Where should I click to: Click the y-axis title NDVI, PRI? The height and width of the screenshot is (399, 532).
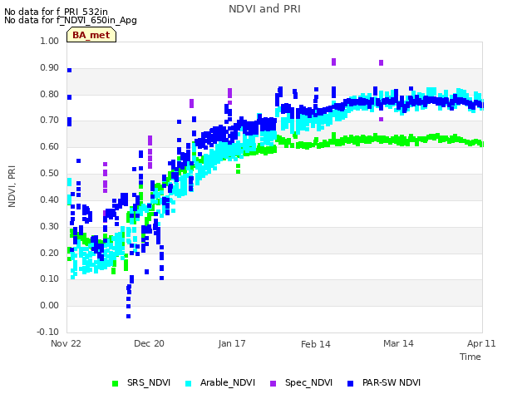click(x=12, y=186)
